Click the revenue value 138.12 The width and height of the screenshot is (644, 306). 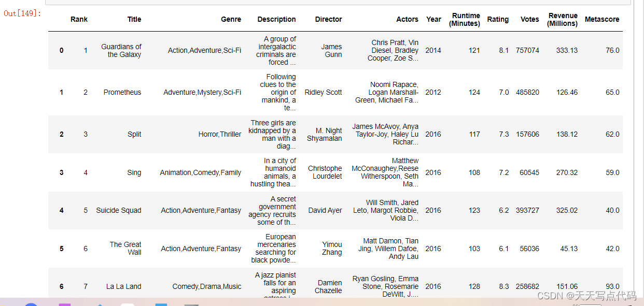point(567,135)
